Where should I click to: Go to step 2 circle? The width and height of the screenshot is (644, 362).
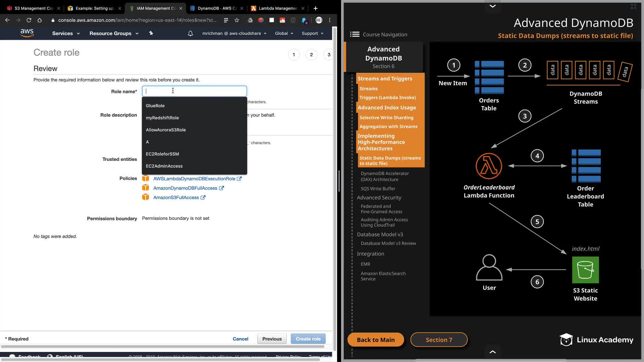311,55
